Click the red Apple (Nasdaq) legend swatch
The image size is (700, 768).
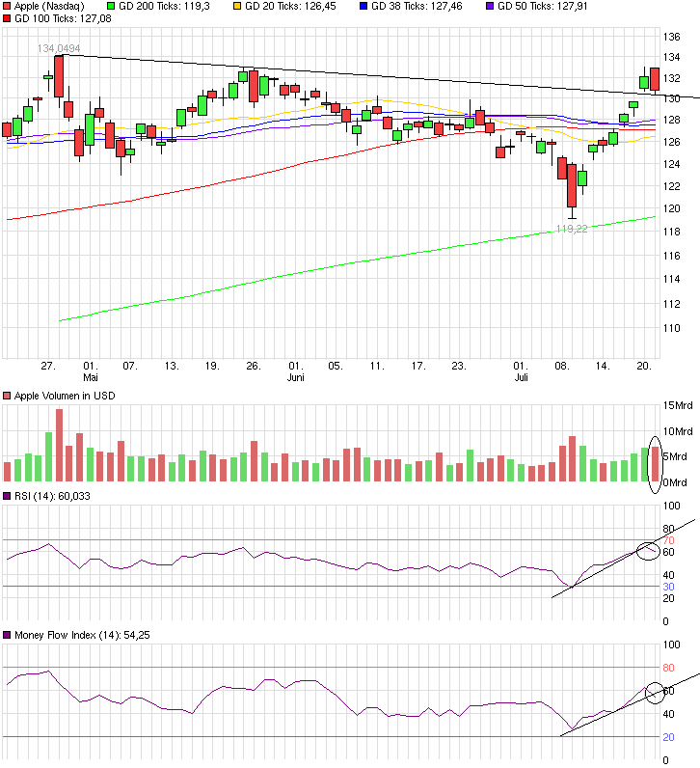click(7, 7)
